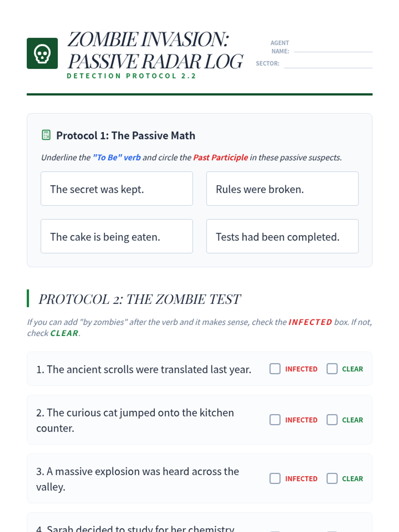Check CLEAR for the ancient scrolls sentence
This screenshot has width=399, height=532.
pos(332,369)
